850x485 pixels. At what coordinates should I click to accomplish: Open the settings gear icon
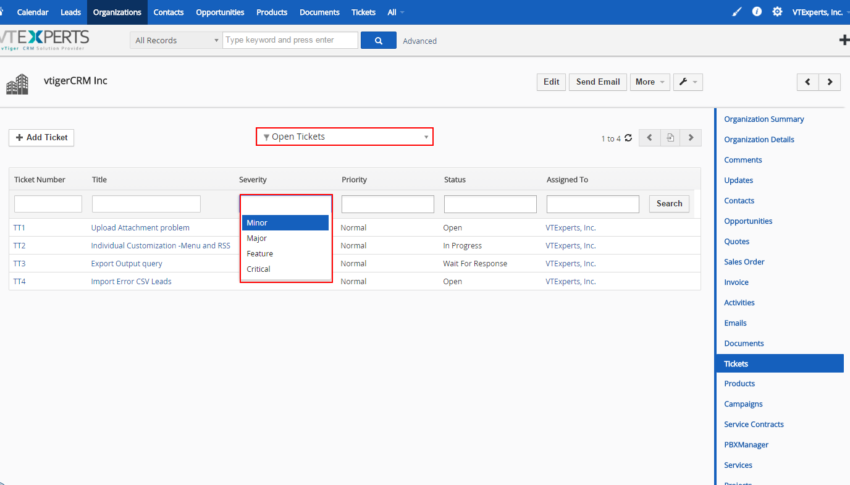point(777,11)
